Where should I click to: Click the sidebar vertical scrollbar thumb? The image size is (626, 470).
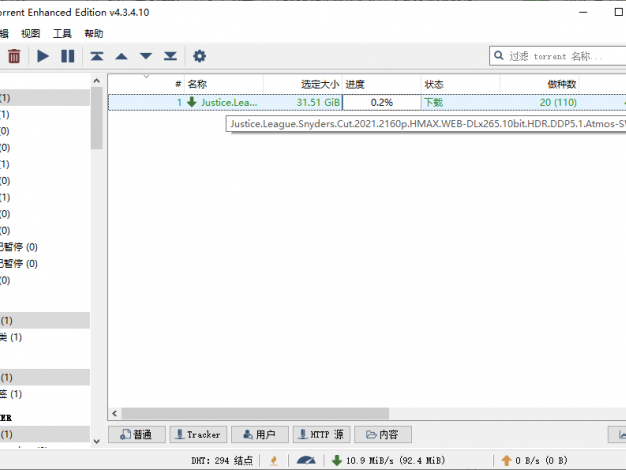[97, 118]
